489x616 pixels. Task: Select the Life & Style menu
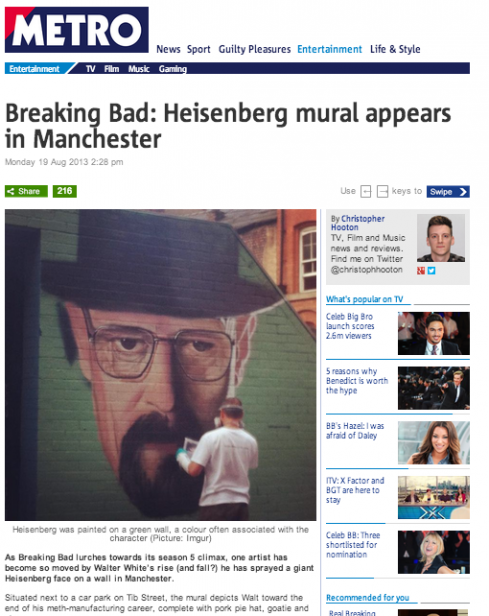coord(395,49)
